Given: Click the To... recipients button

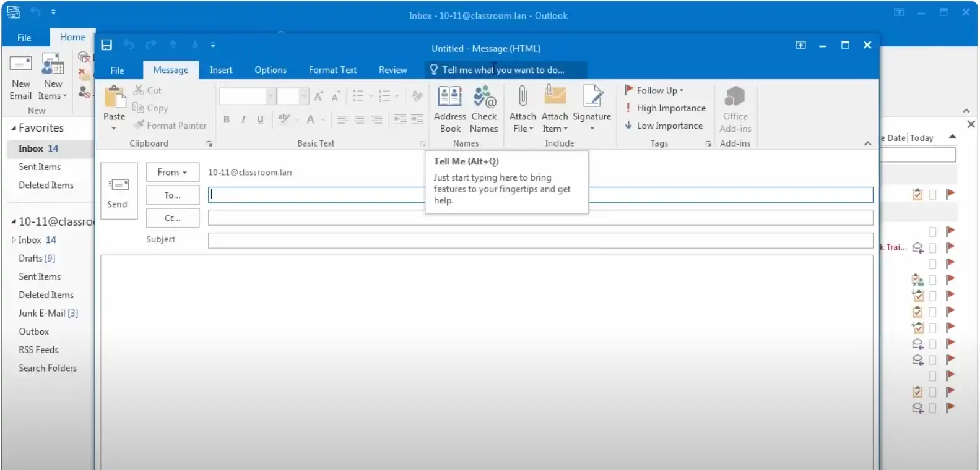Looking at the screenshot, I should pos(172,195).
